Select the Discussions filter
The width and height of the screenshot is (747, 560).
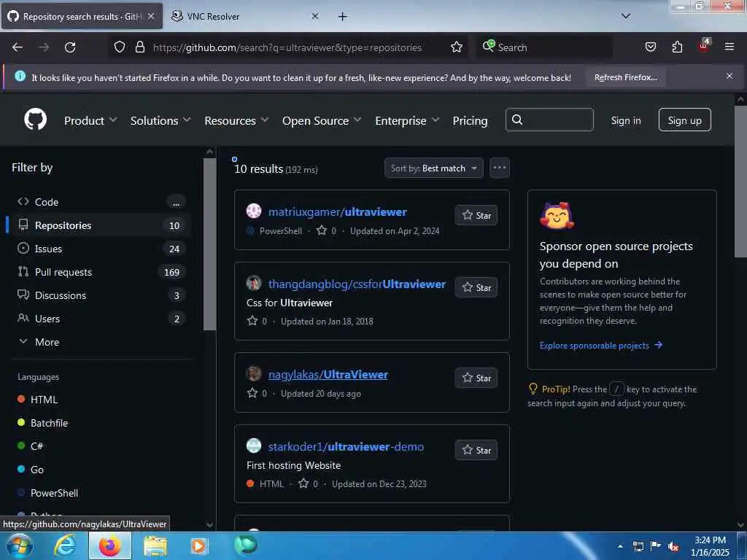point(99,295)
